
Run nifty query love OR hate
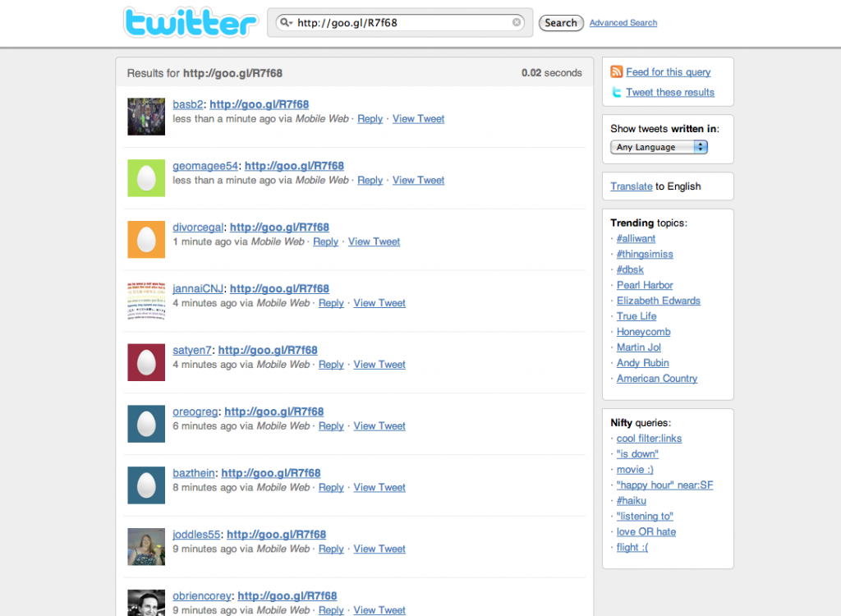click(646, 531)
